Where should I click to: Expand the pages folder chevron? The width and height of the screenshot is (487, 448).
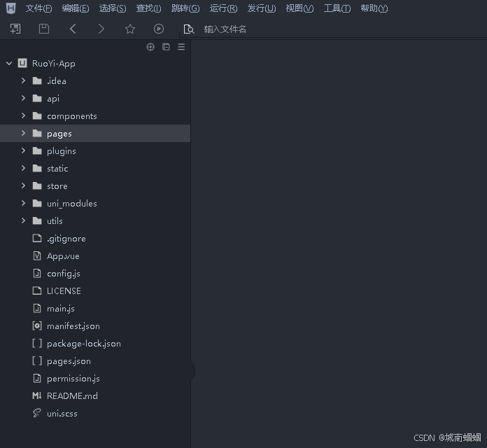pyautogui.click(x=23, y=133)
